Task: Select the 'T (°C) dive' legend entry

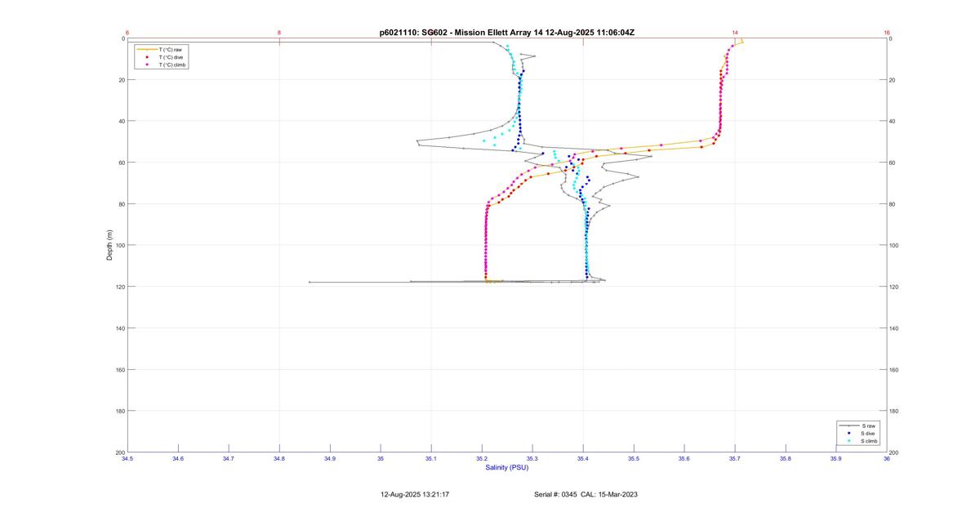Action: (x=171, y=57)
